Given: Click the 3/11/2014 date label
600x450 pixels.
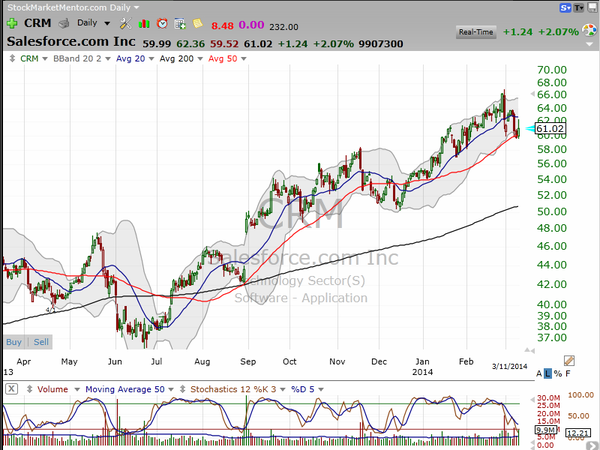Looking at the screenshot, I should [509, 366].
